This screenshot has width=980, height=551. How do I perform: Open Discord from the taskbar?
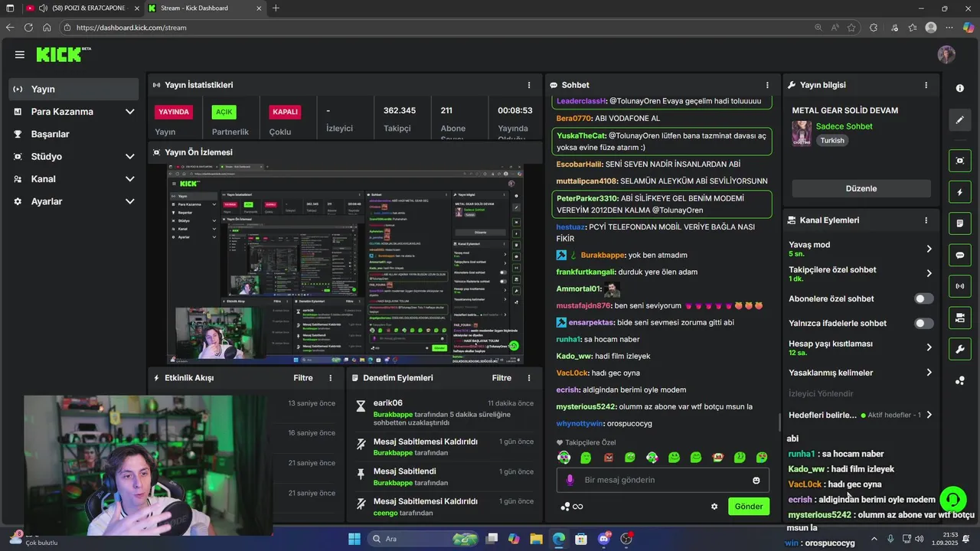click(603, 539)
